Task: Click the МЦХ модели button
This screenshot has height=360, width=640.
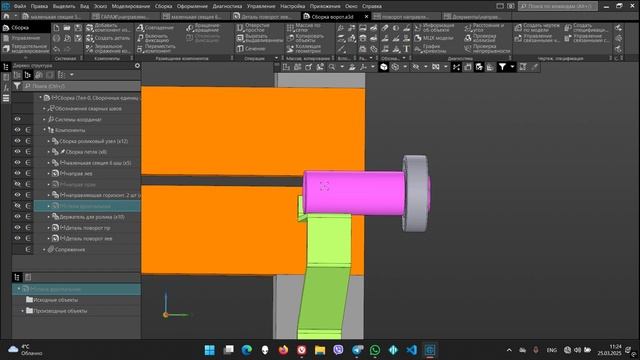Action: 434,38
